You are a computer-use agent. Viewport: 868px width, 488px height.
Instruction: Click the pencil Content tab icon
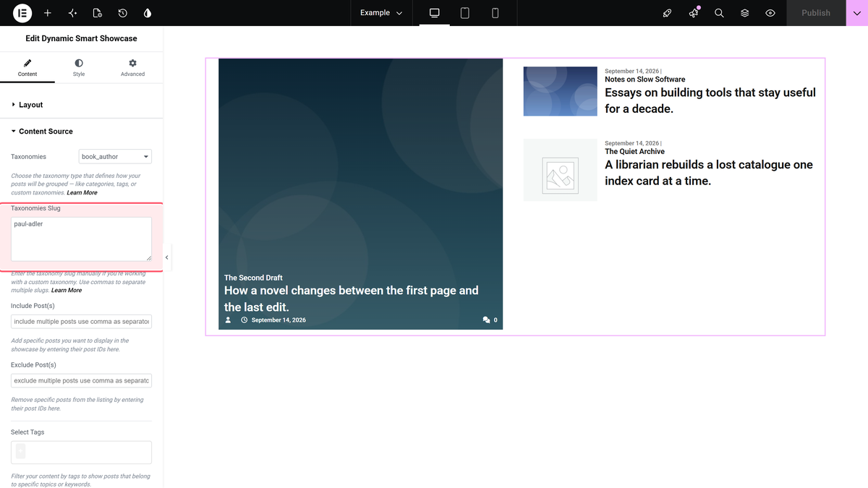point(27,63)
